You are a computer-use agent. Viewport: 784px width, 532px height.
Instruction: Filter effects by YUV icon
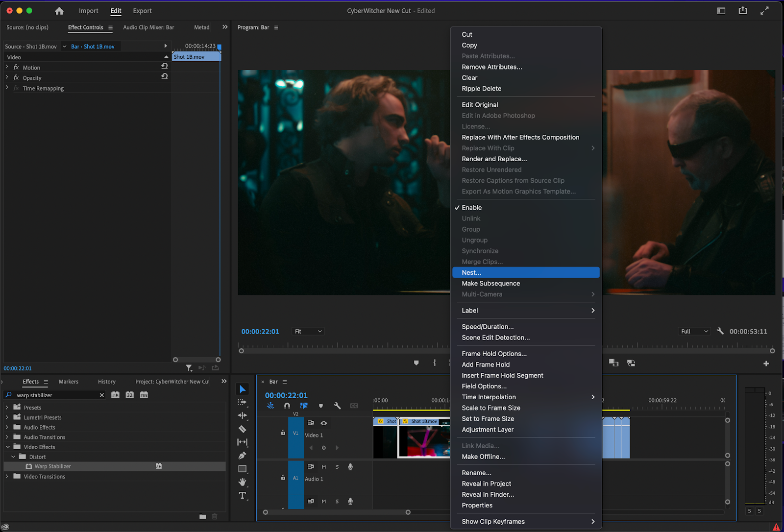[144, 395]
